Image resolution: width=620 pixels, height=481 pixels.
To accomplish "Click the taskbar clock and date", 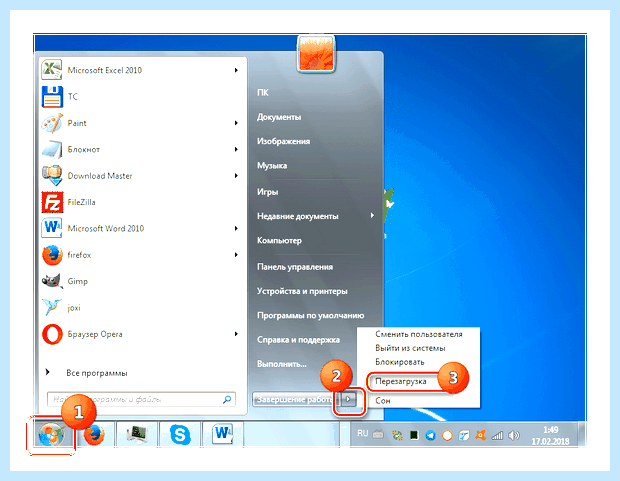I will click(550, 436).
